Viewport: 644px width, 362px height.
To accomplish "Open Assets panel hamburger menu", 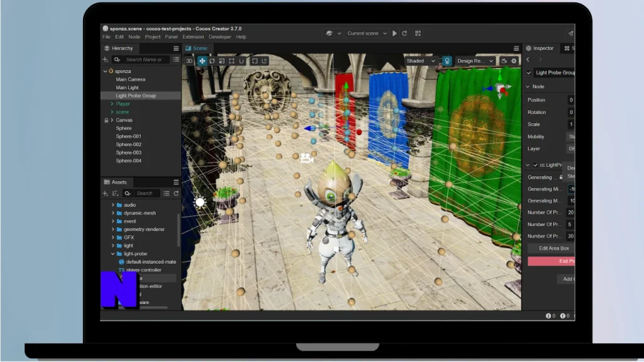I will tap(176, 182).
